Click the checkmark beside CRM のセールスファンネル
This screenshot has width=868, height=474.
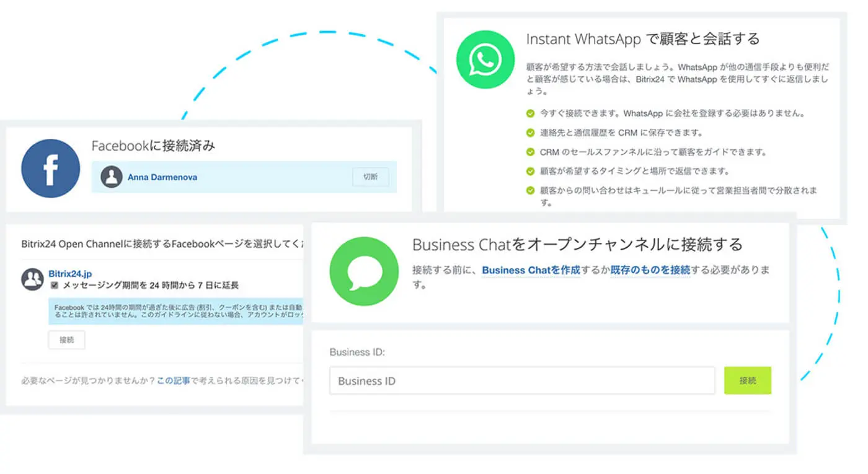(530, 152)
